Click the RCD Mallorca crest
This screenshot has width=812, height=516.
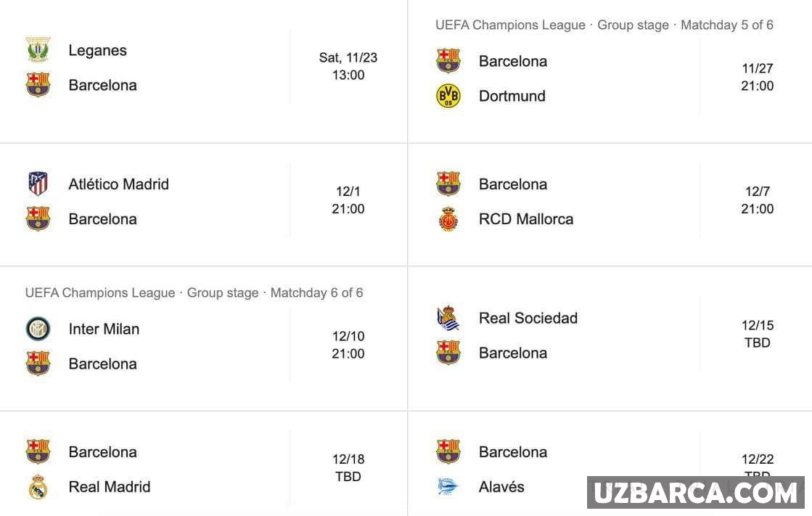tap(448, 219)
